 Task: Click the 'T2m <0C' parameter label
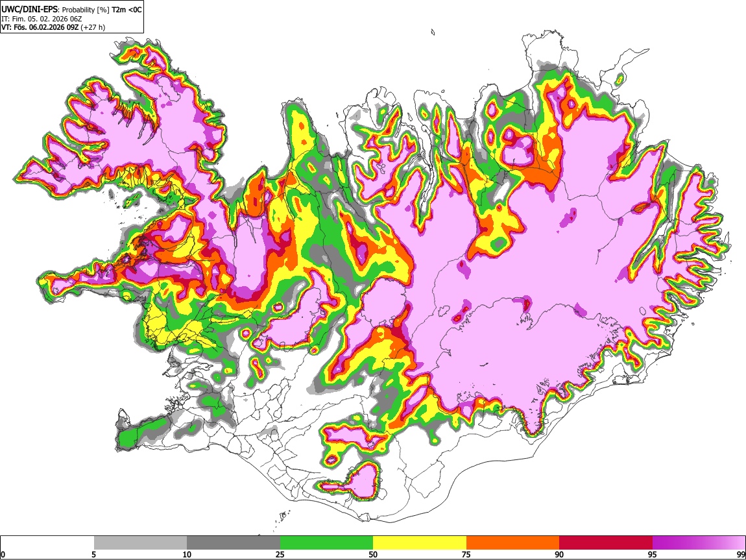point(126,10)
